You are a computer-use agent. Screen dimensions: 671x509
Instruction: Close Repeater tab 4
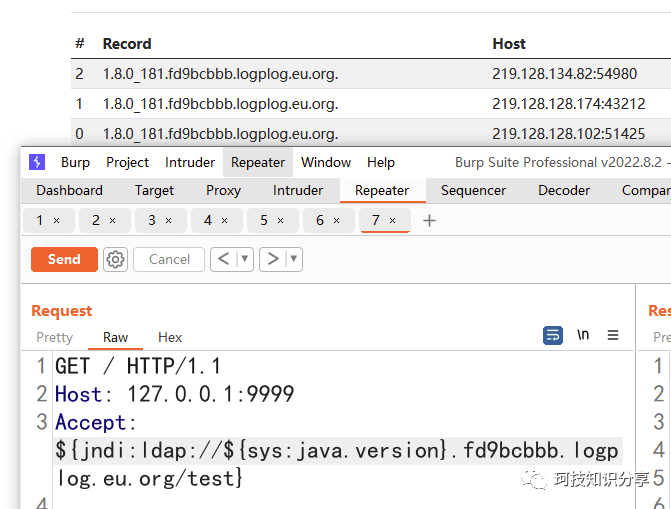click(x=225, y=221)
